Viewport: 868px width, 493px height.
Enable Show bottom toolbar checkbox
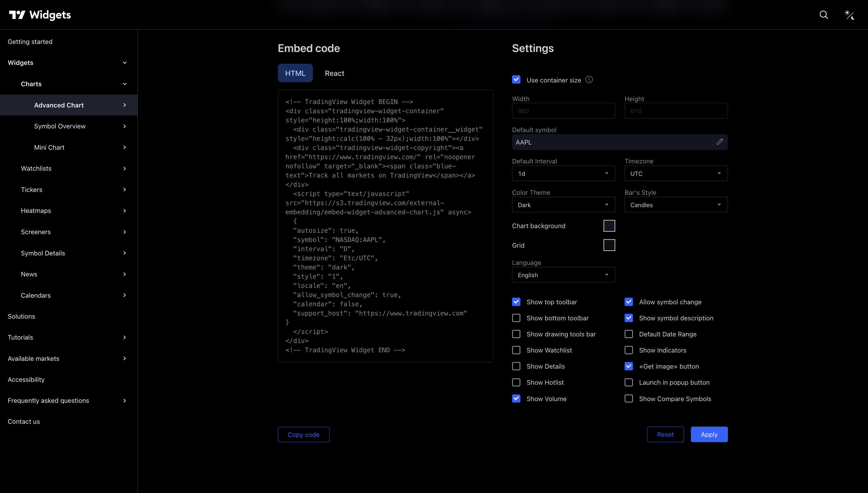(516, 318)
